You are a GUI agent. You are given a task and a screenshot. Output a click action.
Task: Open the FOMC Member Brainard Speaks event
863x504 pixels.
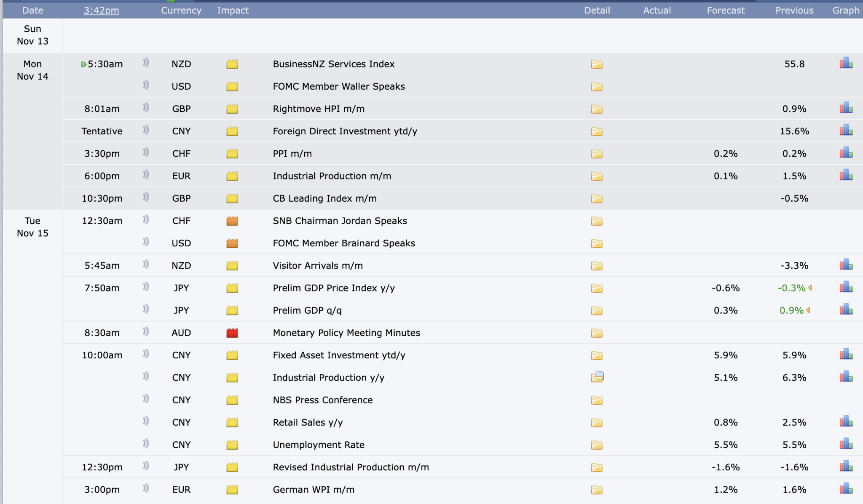pos(344,243)
